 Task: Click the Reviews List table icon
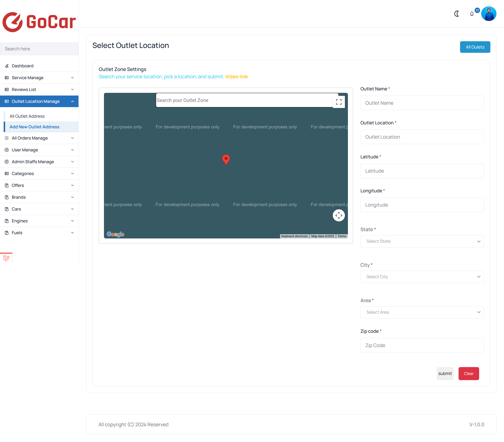pyautogui.click(x=7, y=89)
